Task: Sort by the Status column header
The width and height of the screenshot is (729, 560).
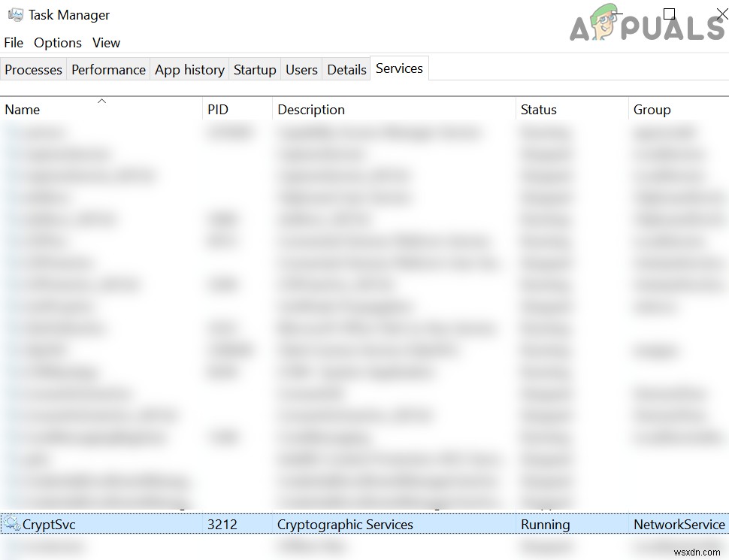Action: click(572, 109)
